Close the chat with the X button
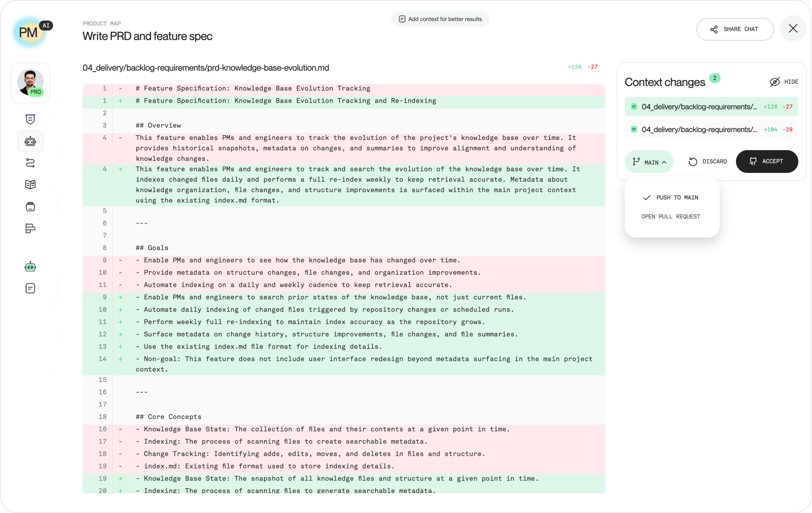This screenshot has height=513, width=812. tap(793, 29)
